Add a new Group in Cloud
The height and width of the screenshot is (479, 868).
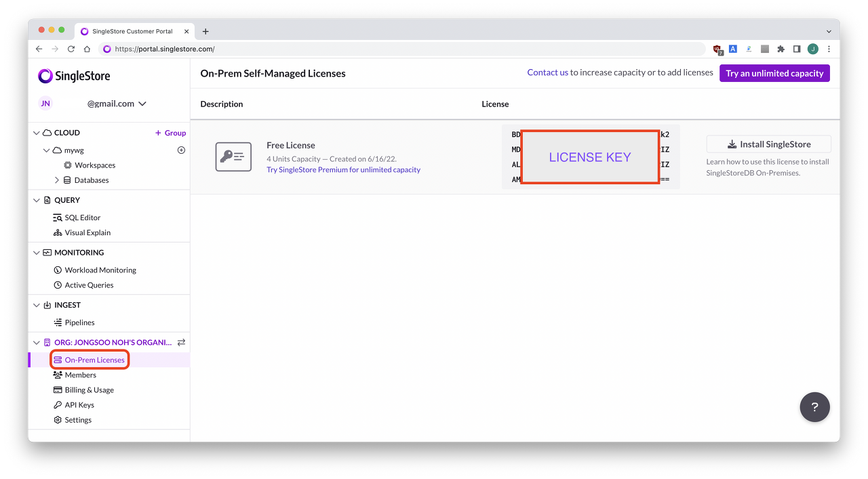point(170,133)
